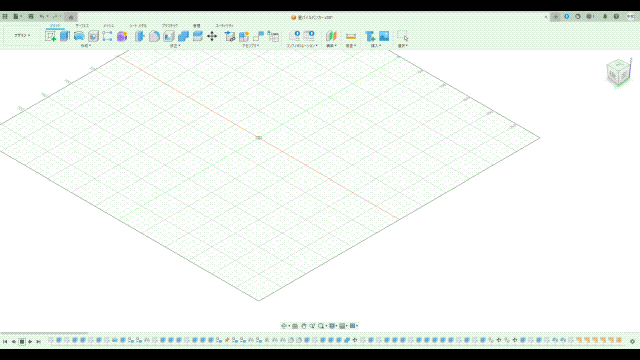The image size is (640, 360).
Task: Select the Create Sketch tool
Action: click(x=51, y=36)
